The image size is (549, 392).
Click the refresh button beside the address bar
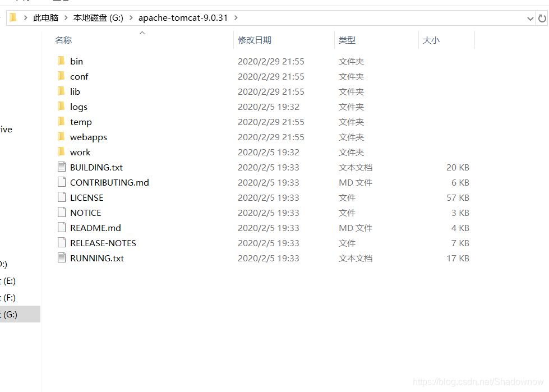click(542, 18)
